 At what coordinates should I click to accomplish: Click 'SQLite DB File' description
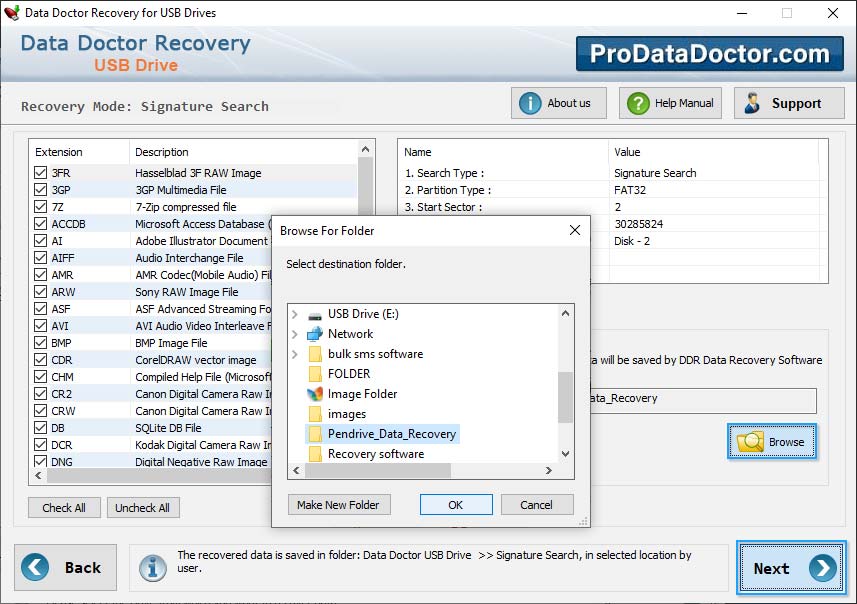point(168,428)
